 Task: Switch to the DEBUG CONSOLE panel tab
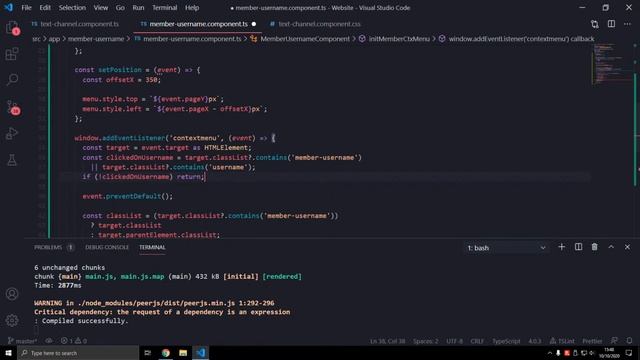[107, 247]
